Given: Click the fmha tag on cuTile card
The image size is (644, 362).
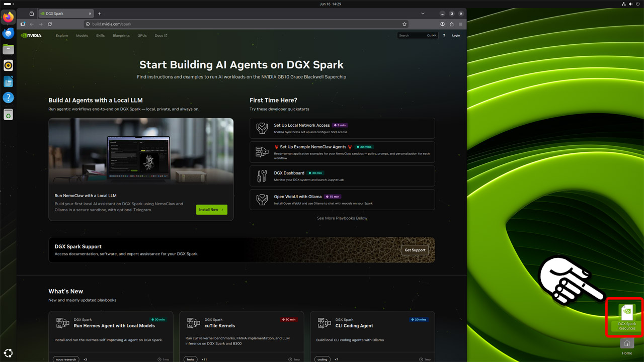Looking at the screenshot, I should (x=191, y=359).
